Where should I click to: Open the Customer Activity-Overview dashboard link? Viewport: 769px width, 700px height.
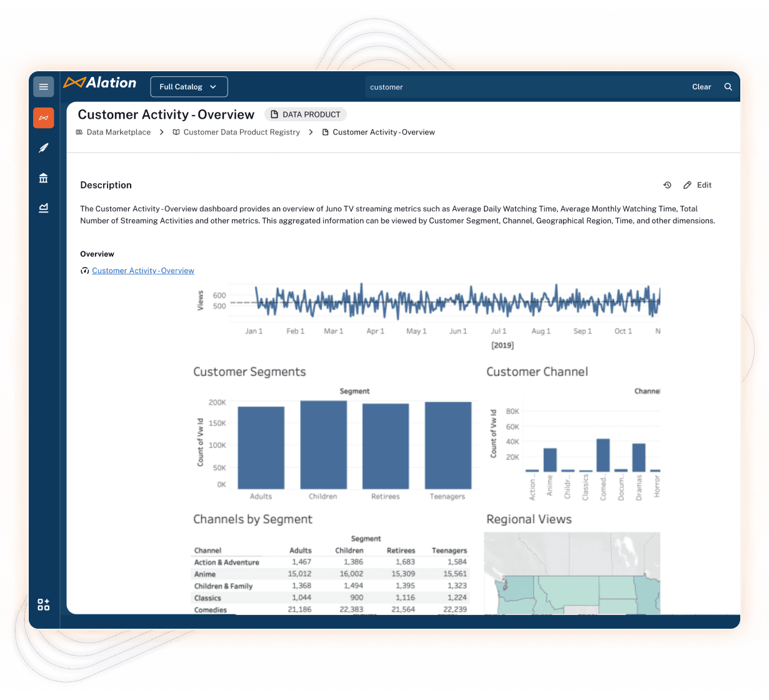pyautogui.click(x=143, y=271)
